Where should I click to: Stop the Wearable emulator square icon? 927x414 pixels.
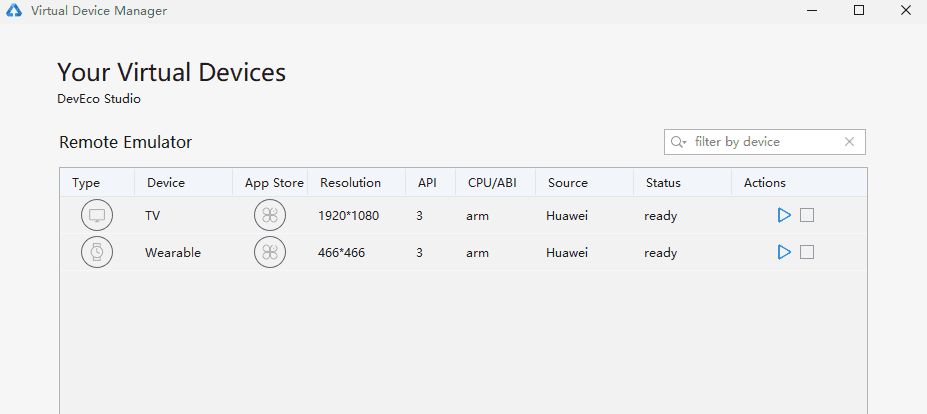807,253
